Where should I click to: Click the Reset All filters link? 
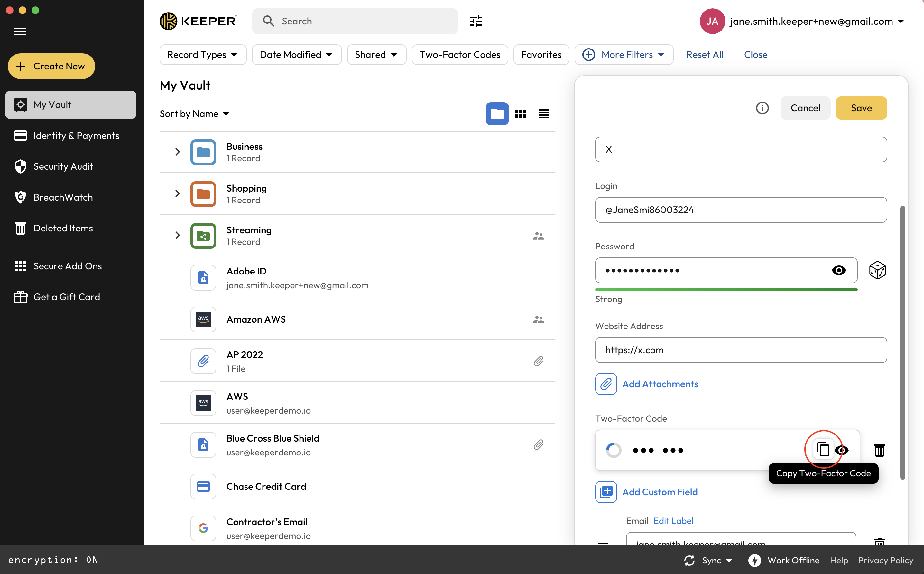tap(704, 55)
